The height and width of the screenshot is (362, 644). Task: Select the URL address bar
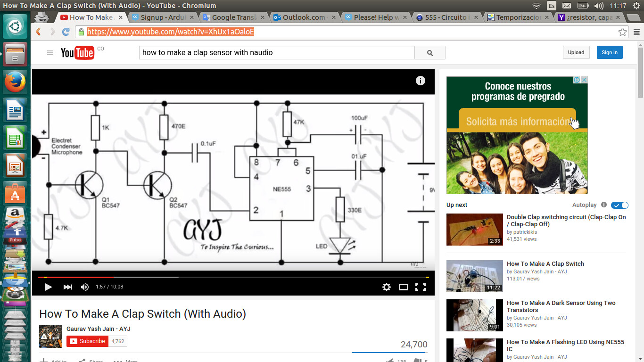coord(347,32)
